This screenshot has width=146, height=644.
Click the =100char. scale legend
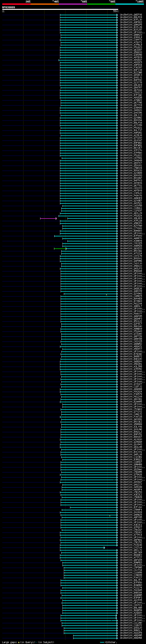pyautogui.click(x=108, y=642)
